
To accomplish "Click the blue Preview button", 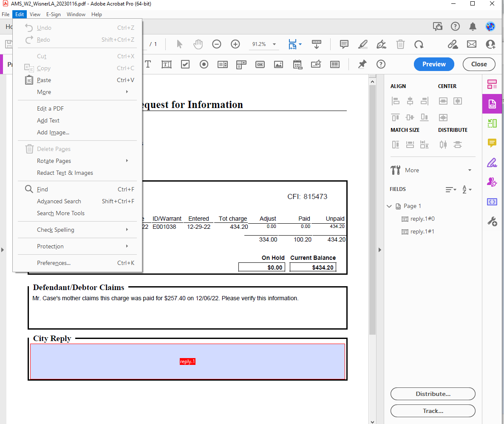I will (434, 64).
